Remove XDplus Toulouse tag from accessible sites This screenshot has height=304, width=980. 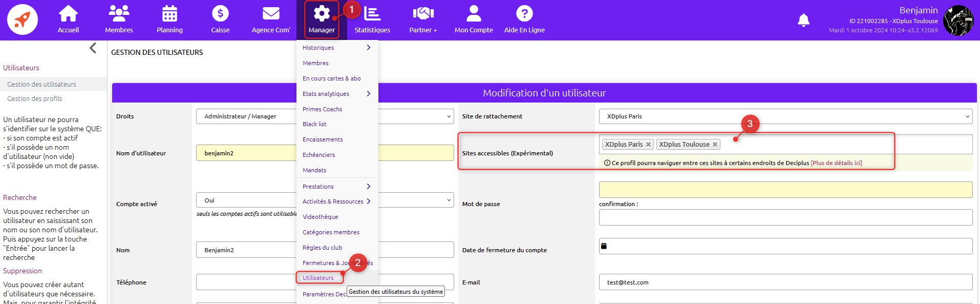(x=715, y=145)
